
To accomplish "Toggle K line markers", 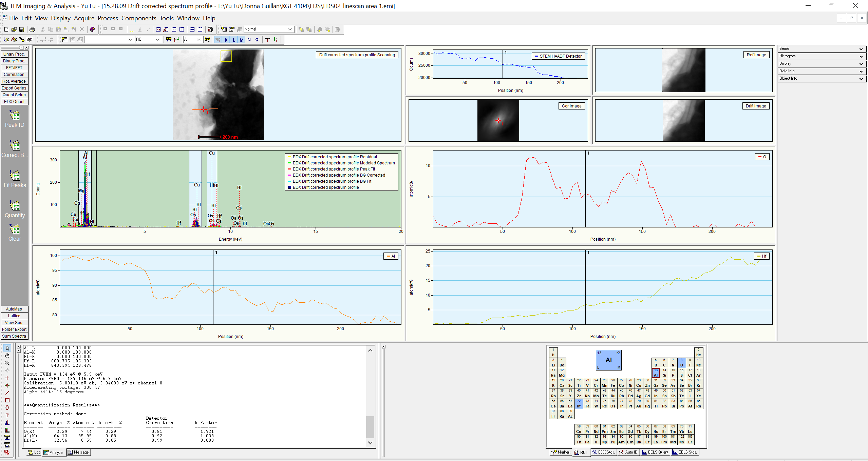I will pyautogui.click(x=226, y=40).
